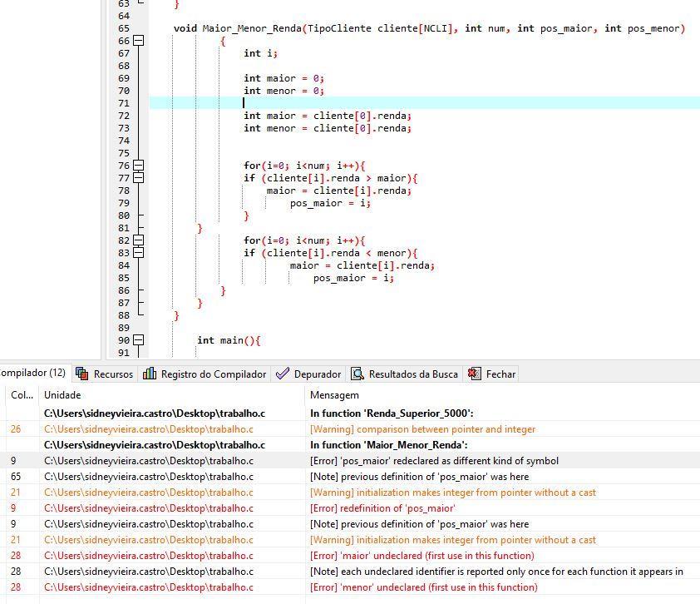Viewport: 700px width, 604px height.
Task: Collapse the main function fold at line 90
Action: [139, 340]
